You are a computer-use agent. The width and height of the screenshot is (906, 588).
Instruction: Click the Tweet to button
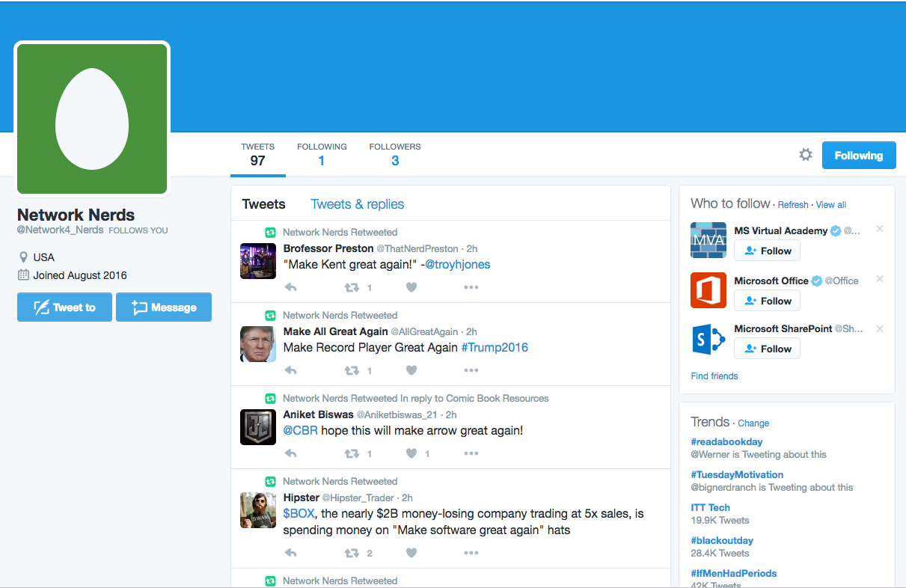pos(64,307)
